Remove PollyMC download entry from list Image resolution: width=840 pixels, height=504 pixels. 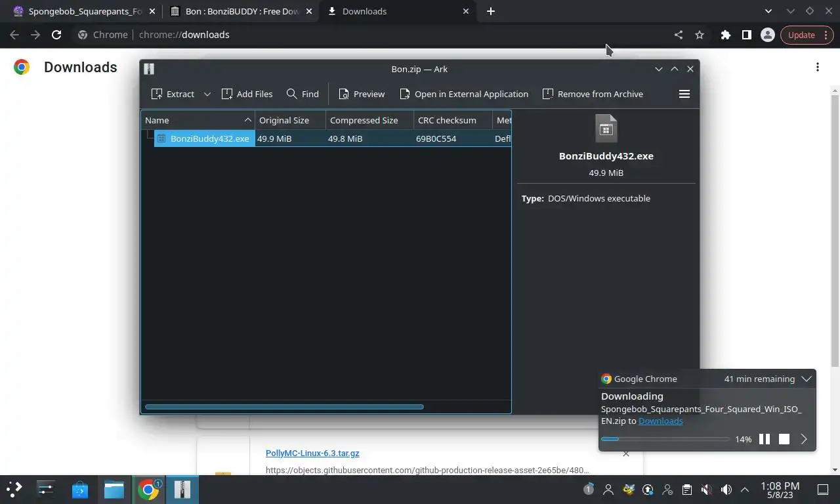(626, 453)
